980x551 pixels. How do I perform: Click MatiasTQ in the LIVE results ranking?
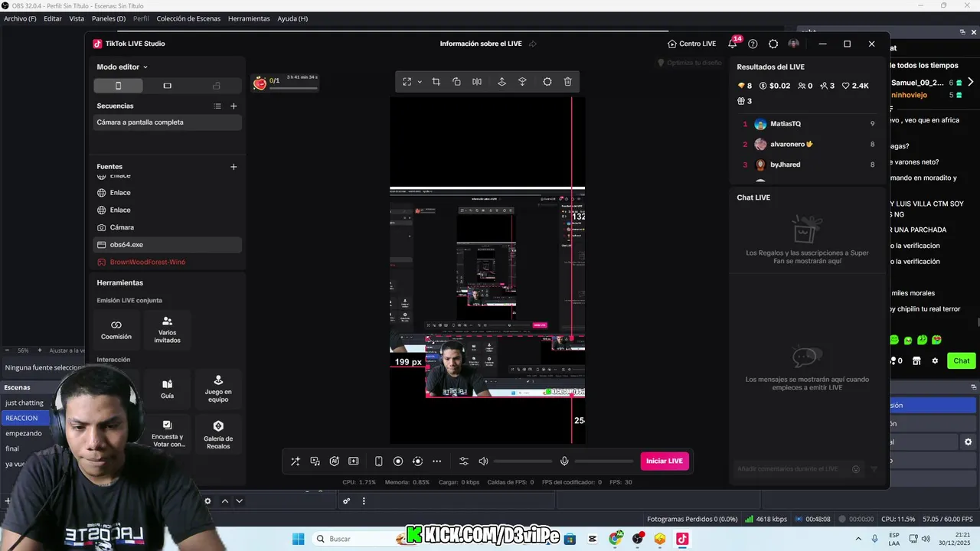(x=786, y=124)
